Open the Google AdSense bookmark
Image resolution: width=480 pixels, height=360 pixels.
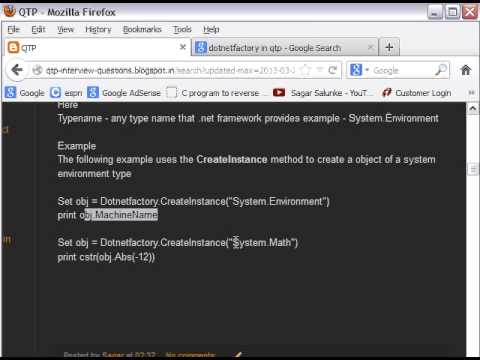coord(124,93)
